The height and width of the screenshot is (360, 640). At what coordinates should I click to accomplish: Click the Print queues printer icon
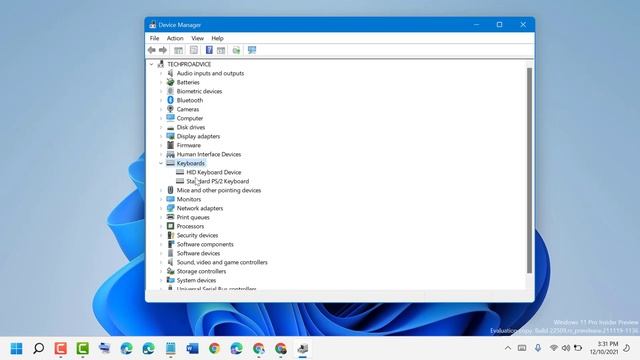[171, 217]
